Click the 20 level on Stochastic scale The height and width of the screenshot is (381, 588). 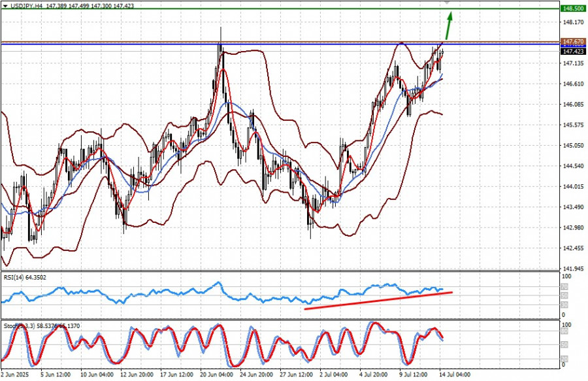(x=564, y=359)
